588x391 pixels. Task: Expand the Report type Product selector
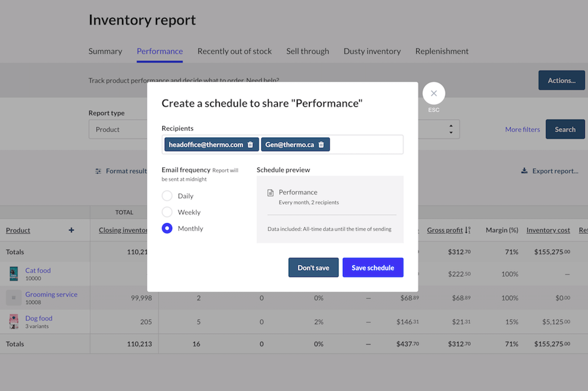pos(118,129)
